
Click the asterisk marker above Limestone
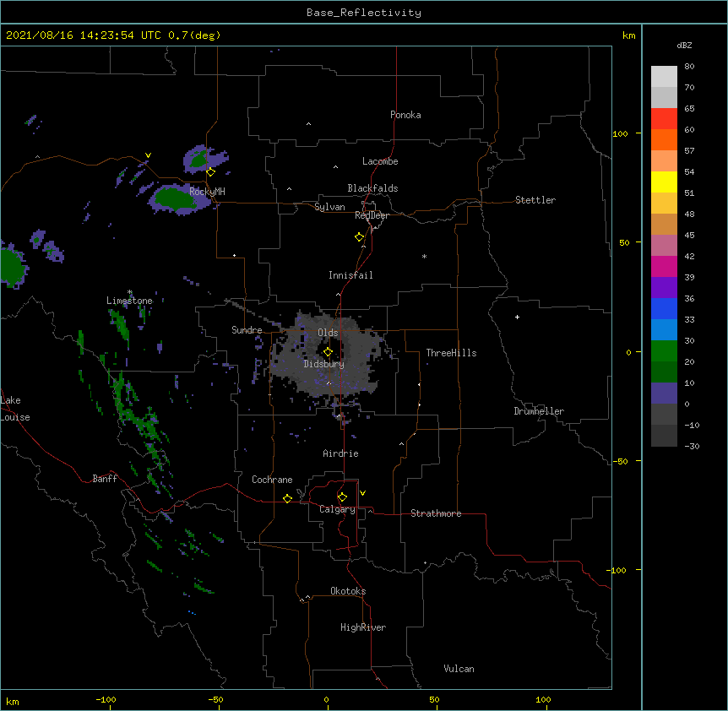[x=130, y=292]
